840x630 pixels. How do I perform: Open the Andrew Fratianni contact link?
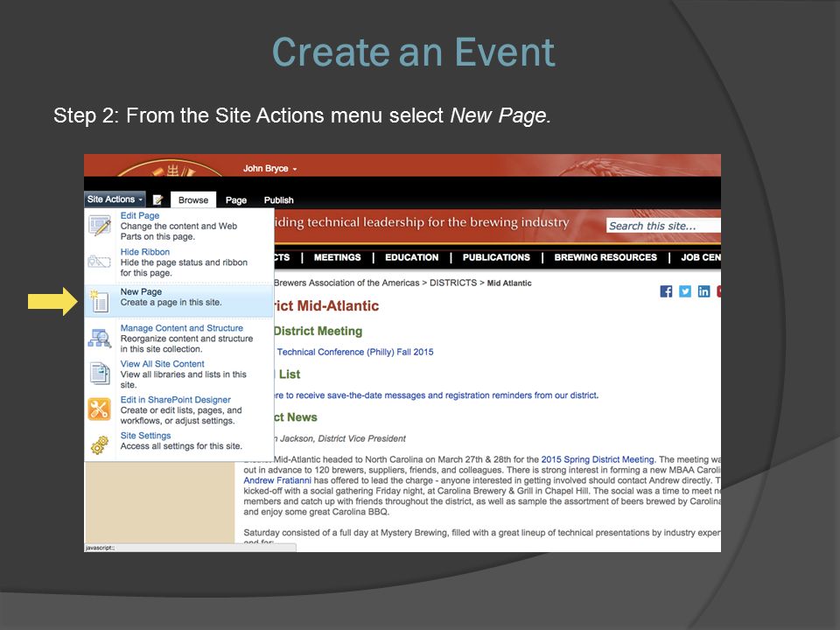click(x=277, y=480)
